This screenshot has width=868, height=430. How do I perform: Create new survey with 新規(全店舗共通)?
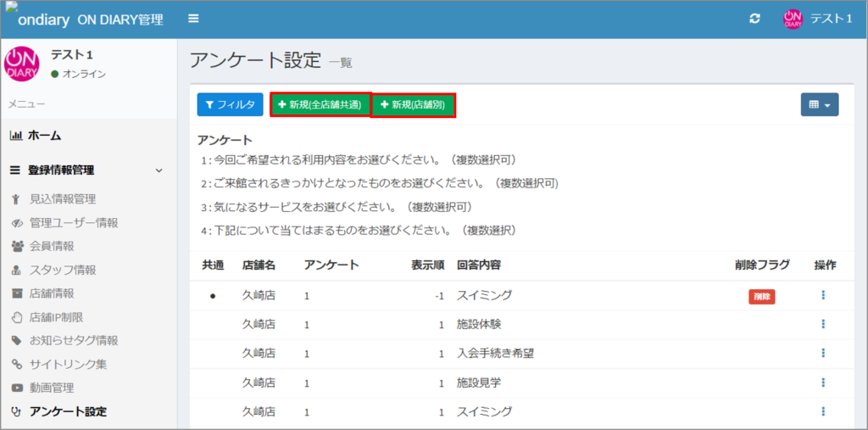(x=320, y=104)
